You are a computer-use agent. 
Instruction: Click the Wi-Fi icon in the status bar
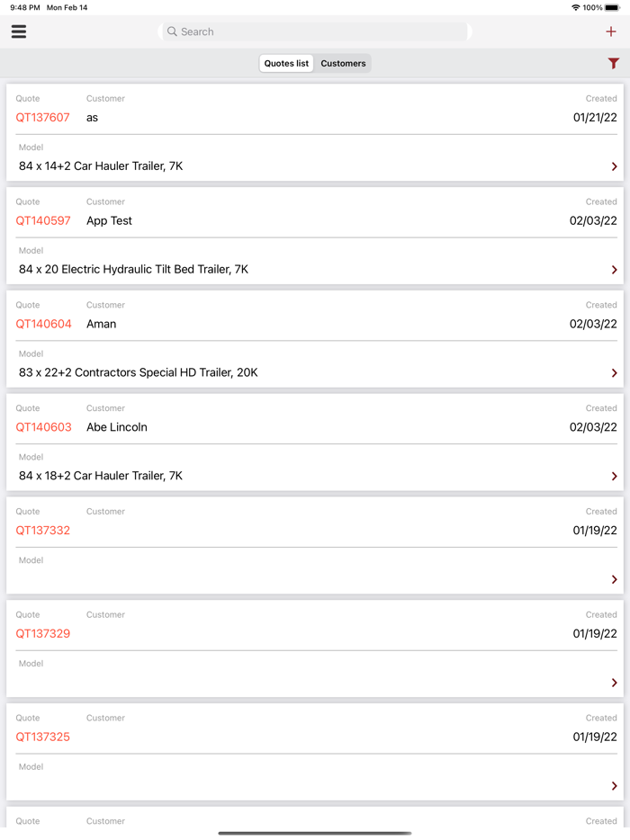(x=574, y=7)
